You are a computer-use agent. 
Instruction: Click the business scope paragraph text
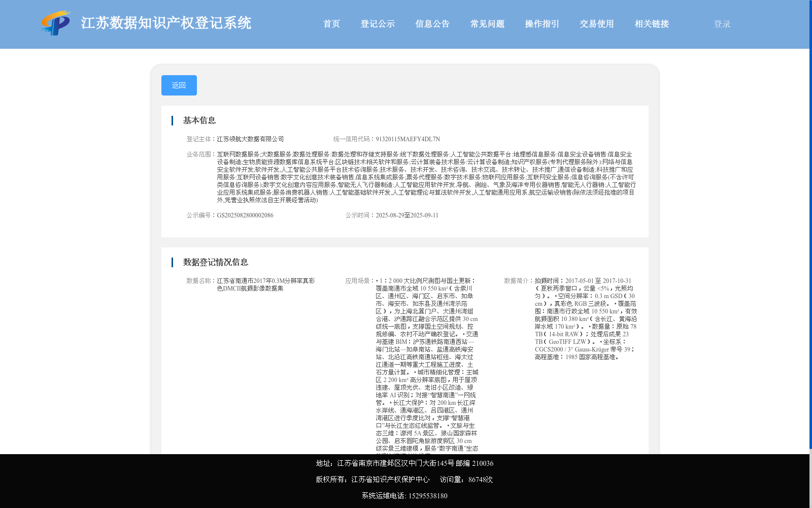point(426,177)
